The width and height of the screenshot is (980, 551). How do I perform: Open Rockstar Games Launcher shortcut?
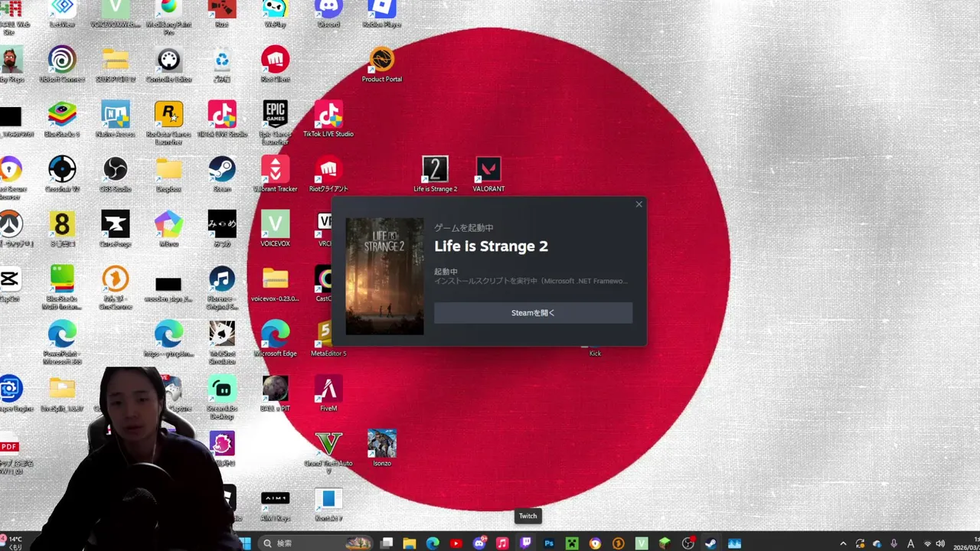tap(168, 122)
